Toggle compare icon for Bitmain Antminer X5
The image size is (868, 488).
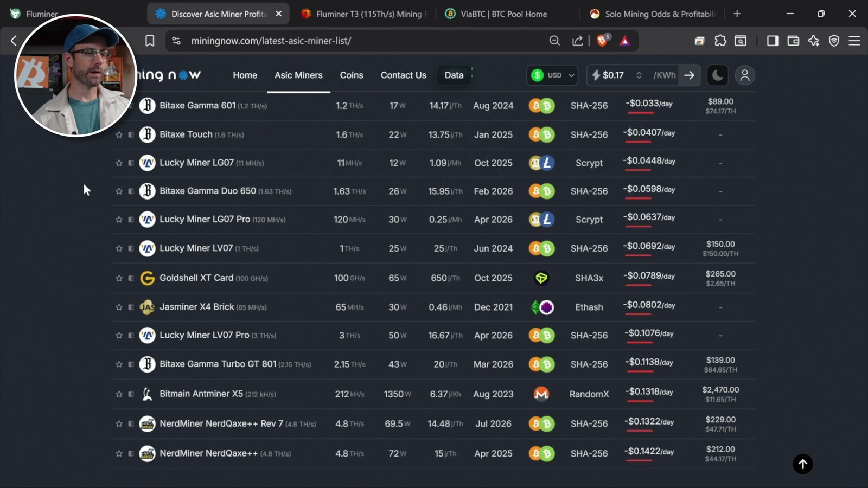point(131,394)
